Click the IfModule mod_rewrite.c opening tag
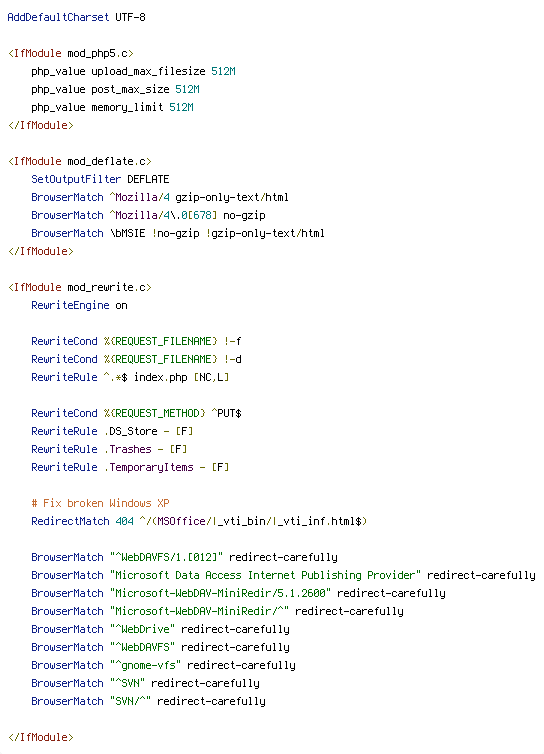Screen dimensions: 544x754 click(80, 287)
